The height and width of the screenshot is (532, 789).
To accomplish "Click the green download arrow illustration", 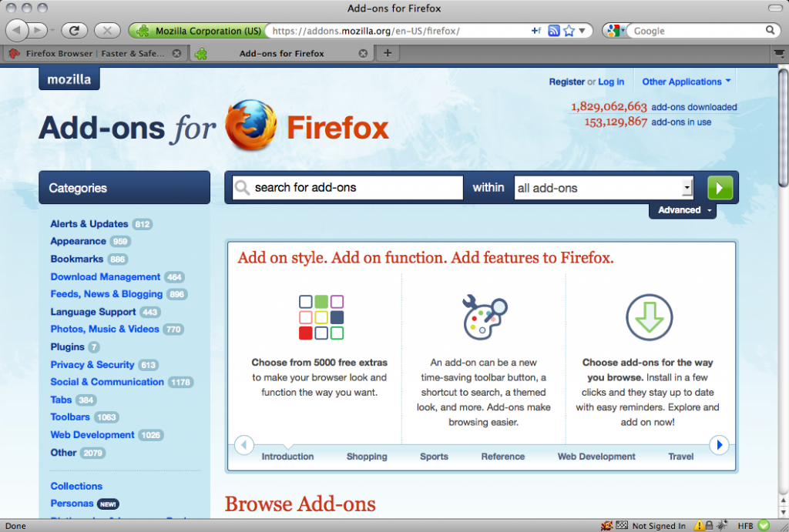I will 649,317.
